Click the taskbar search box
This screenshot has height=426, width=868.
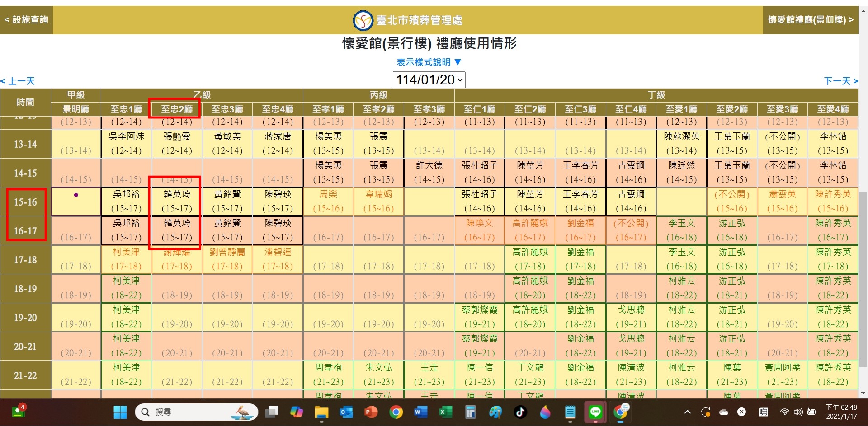(x=197, y=412)
